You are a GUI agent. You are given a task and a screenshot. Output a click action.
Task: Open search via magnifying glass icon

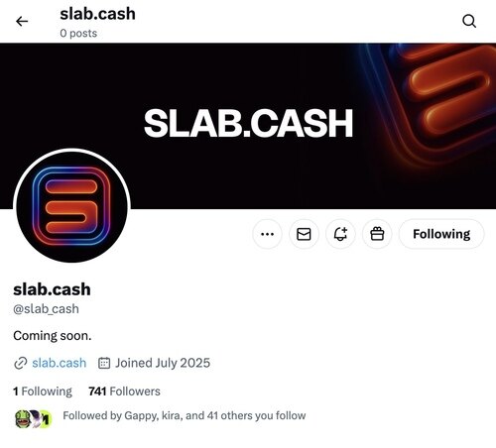pyautogui.click(x=469, y=21)
